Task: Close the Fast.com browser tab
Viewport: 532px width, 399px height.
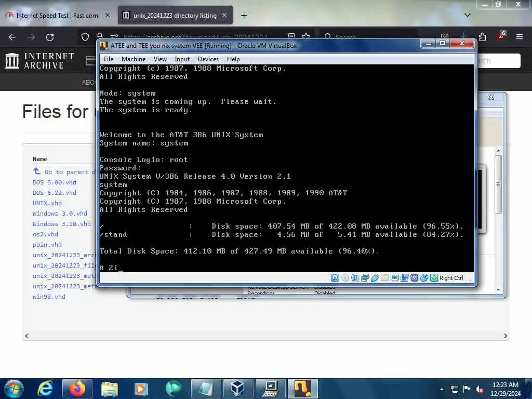Action: point(108,15)
